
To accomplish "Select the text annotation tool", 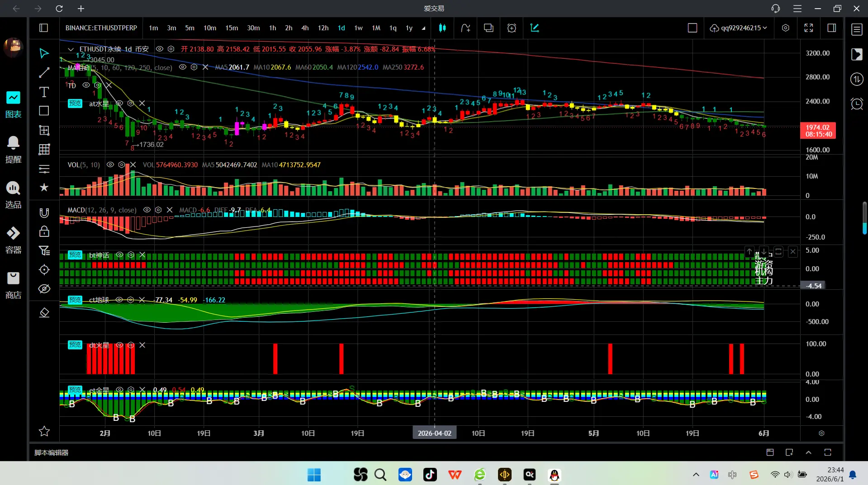I will (x=44, y=92).
